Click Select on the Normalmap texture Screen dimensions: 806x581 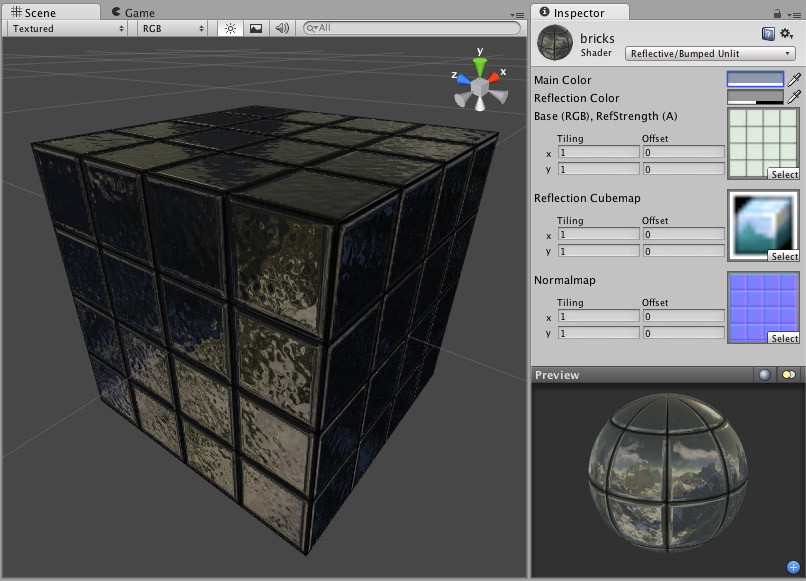[784, 338]
